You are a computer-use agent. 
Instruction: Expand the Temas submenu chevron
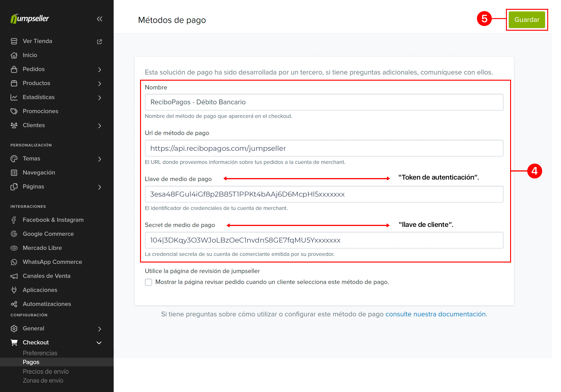coord(100,159)
